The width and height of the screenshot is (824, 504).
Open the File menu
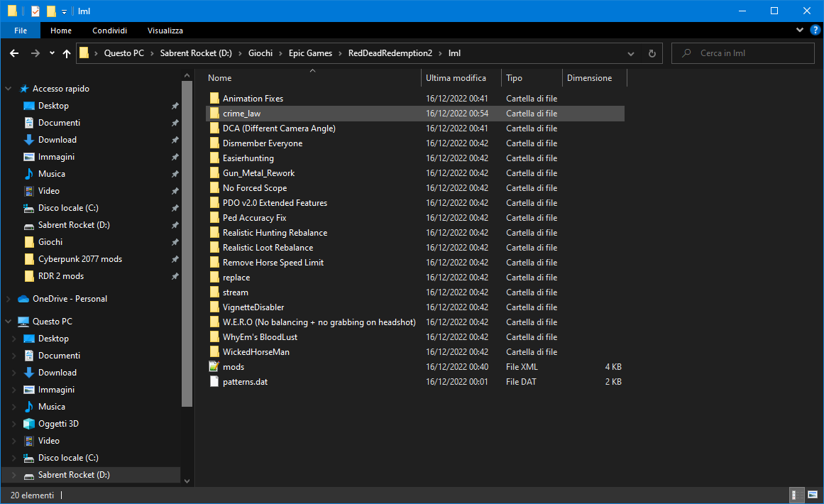click(21, 31)
